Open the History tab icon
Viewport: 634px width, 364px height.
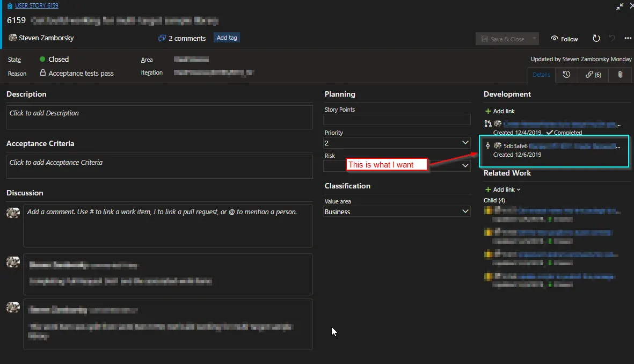(566, 75)
